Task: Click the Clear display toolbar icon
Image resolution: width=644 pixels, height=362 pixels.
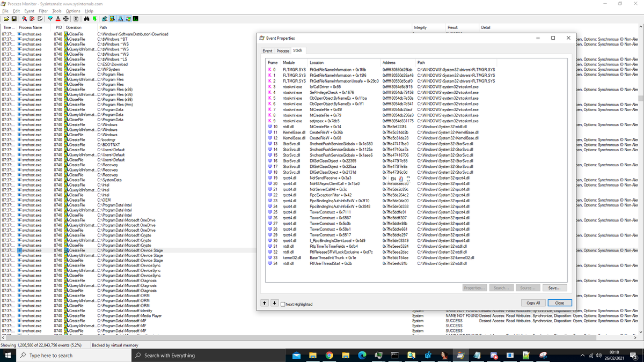Action: [x=40, y=19]
